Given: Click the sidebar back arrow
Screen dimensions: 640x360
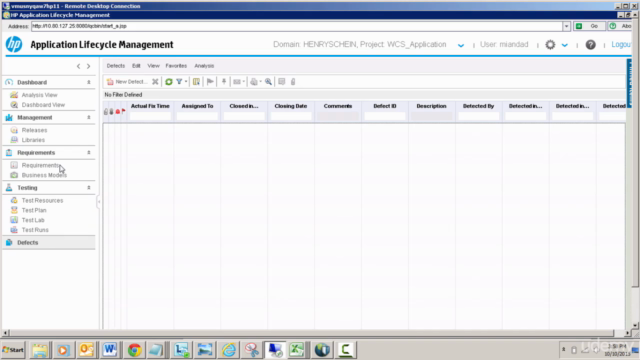Looking at the screenshot, I should click(x=78, y=66).
